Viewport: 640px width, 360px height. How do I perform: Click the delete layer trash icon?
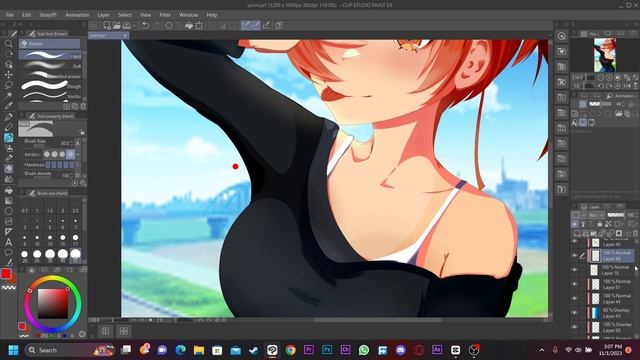[x=635, y=233]
